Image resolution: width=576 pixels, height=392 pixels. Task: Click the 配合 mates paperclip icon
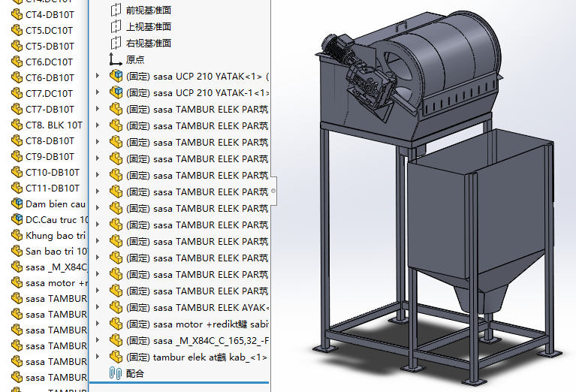[116, 374]
